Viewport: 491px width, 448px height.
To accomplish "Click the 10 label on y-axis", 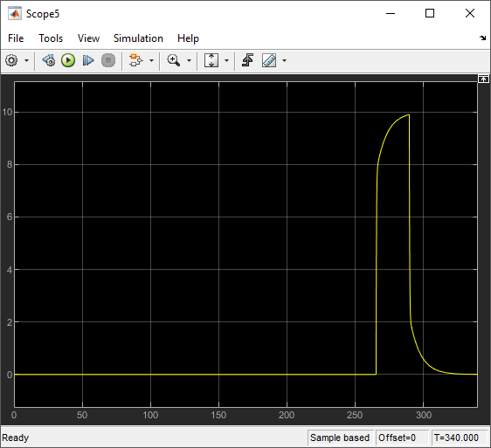I will point(7,112).
